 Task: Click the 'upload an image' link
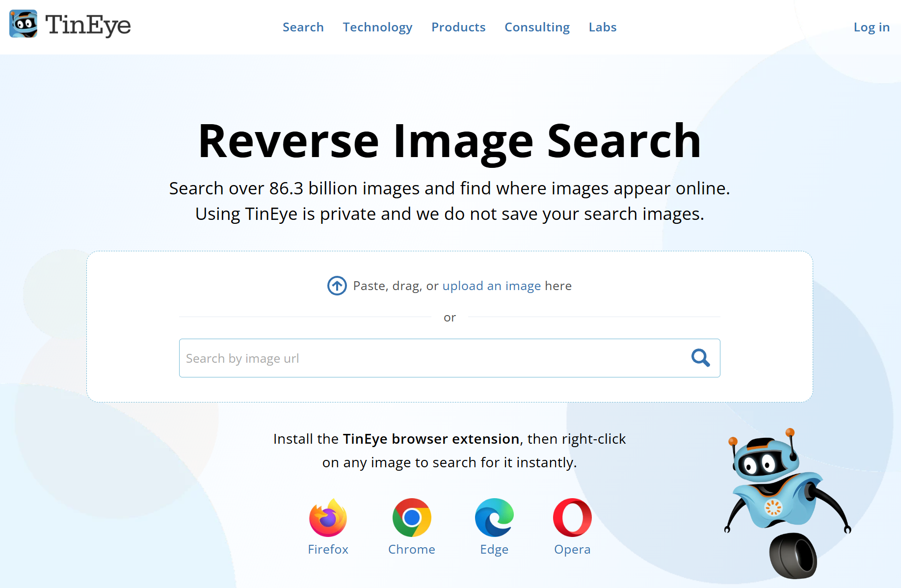pos(492,286)
